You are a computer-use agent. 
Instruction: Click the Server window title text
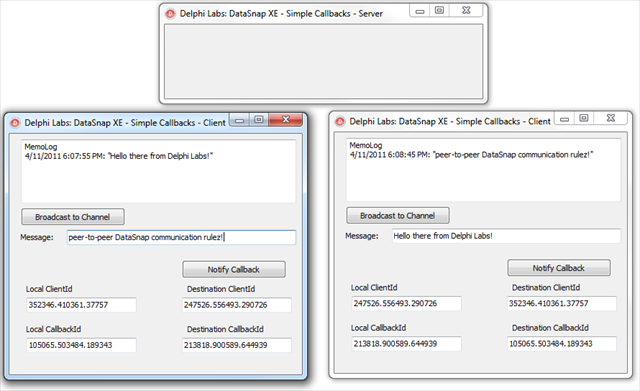tap(281, 14)
